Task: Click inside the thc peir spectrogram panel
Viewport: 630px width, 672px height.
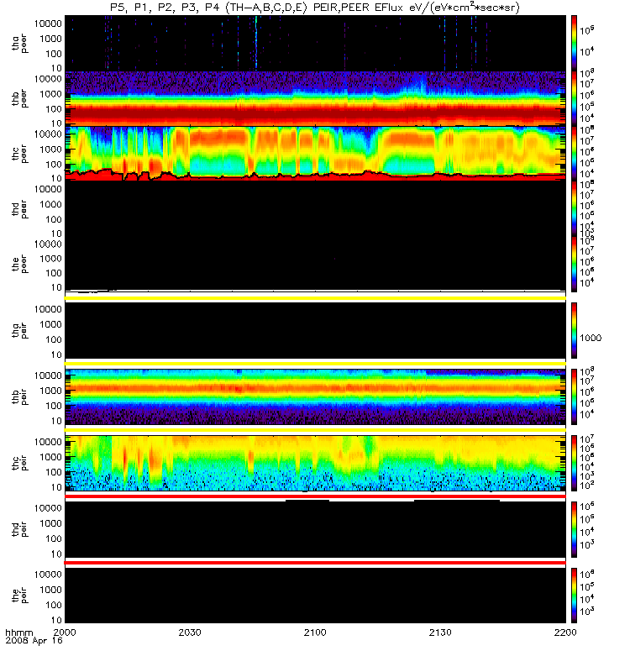Action: click(x=315, y=463)
